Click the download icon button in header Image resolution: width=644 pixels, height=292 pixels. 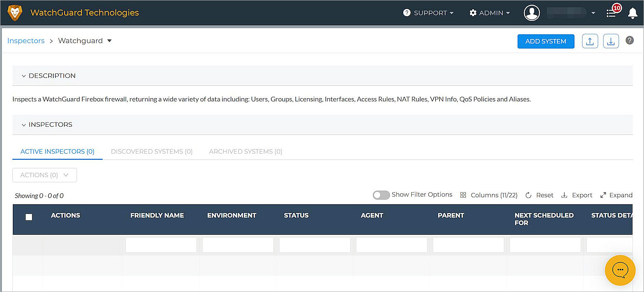(x=611, y=41)
